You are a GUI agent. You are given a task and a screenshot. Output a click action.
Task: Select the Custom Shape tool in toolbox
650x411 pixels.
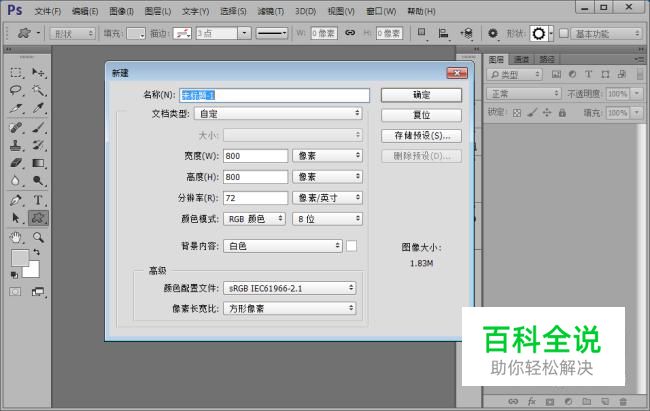pos(38,218)
